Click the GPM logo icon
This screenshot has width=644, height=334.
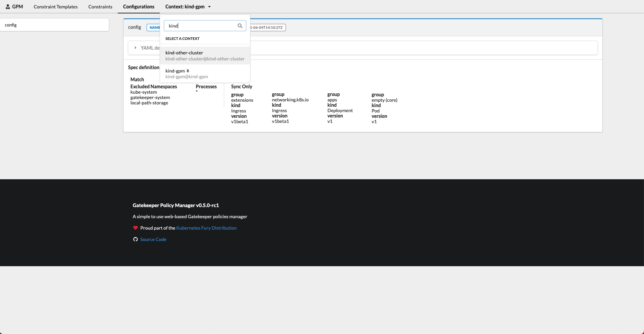click(8, 6)
